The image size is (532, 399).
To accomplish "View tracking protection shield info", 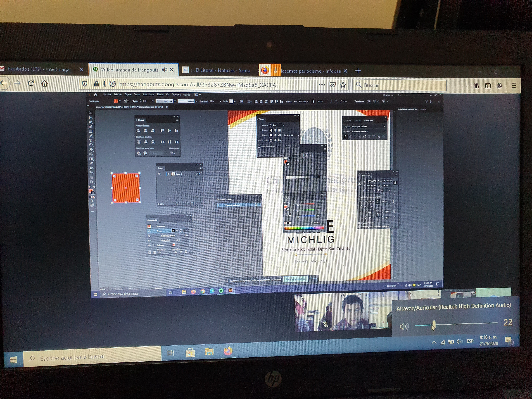I will [85, 84].
